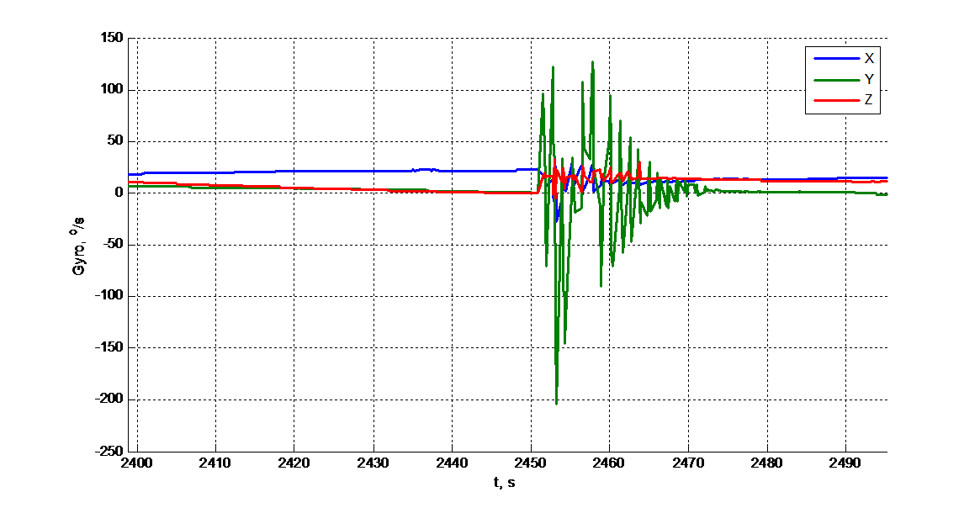Click the y-axis tick label -50

pos(113,244)
